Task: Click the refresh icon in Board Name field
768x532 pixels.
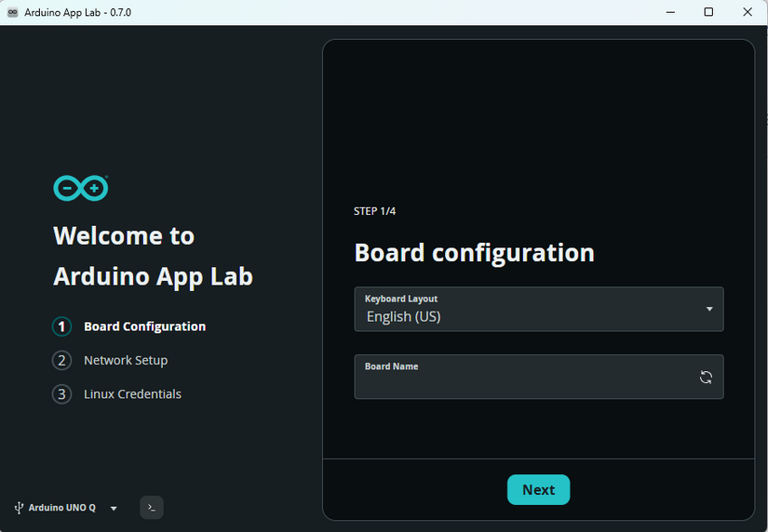Action: (x=706, y=377)
